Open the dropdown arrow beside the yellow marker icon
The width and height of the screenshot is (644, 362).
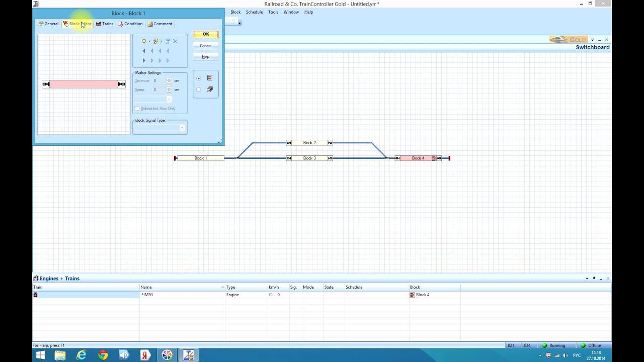pyautogui.click(x=149, y=41)
